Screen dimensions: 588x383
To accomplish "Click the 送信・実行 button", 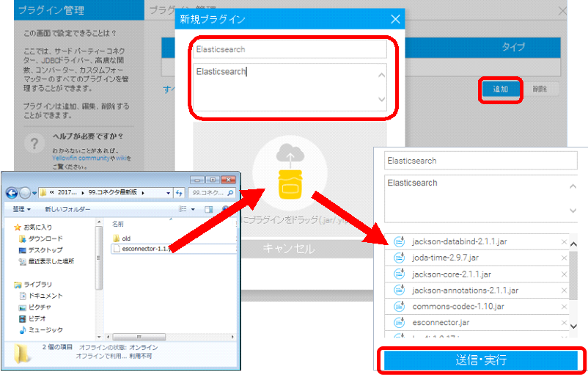I will click(481, 360).
